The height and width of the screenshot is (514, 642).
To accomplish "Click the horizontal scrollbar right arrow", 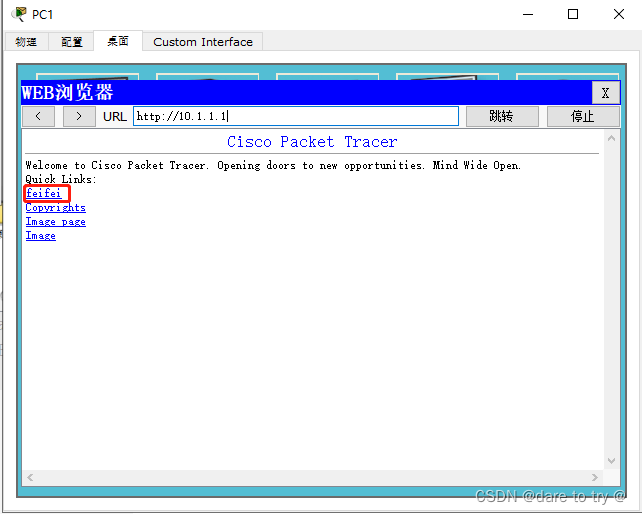I will pos(595,477).
